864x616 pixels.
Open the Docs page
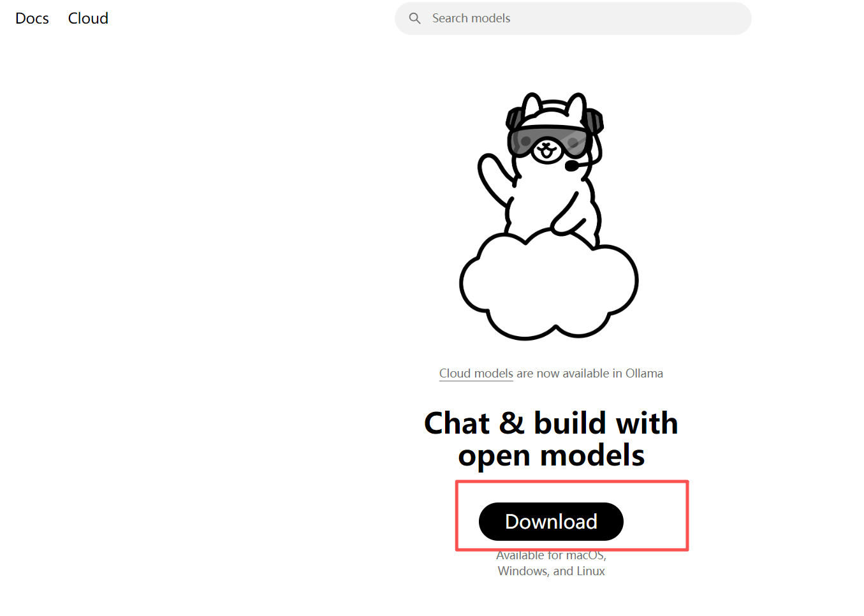pos(32,18)
